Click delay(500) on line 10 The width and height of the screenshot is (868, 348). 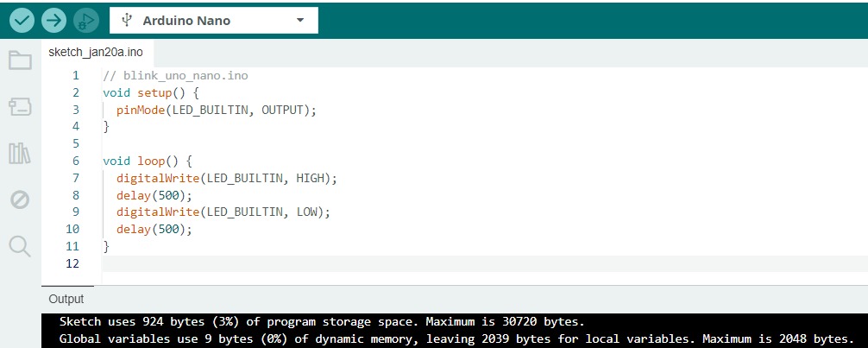click(x=154, y=230)
